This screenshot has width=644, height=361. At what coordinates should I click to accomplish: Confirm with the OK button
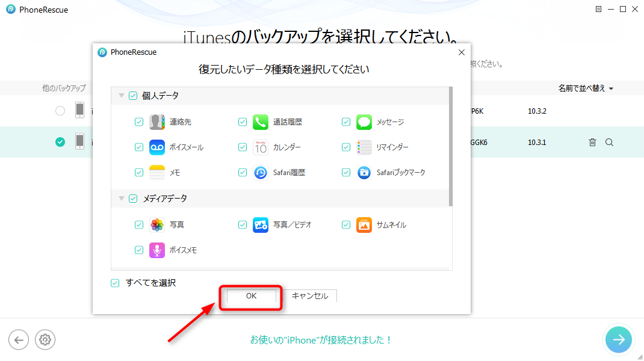point(252,296)
